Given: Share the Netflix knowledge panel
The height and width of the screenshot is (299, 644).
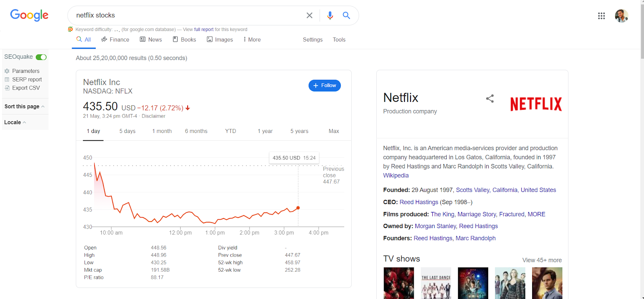Looking at the screenshot, I should point(490,98).
